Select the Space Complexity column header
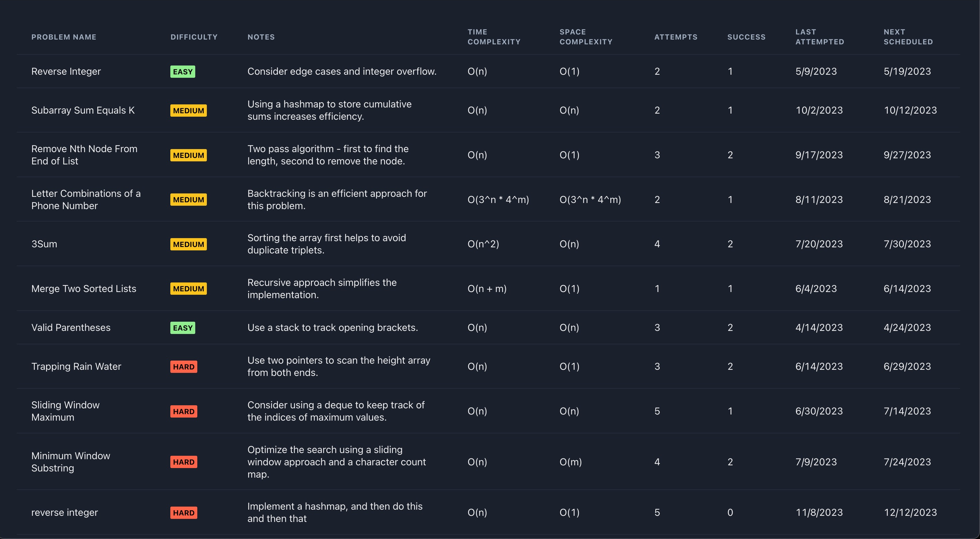The width and height of the screenshot is (980, 539). pyautogui.click(x=585, y=37)
